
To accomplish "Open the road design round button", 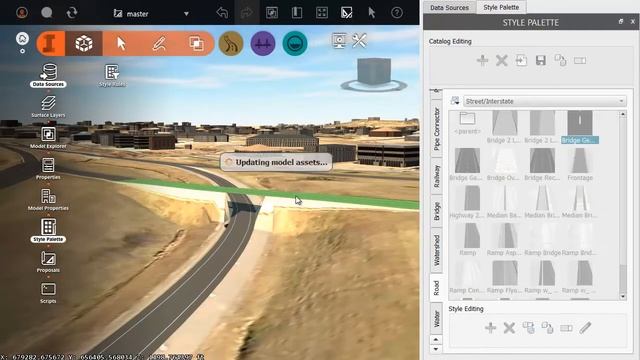I will click(231, 43).
